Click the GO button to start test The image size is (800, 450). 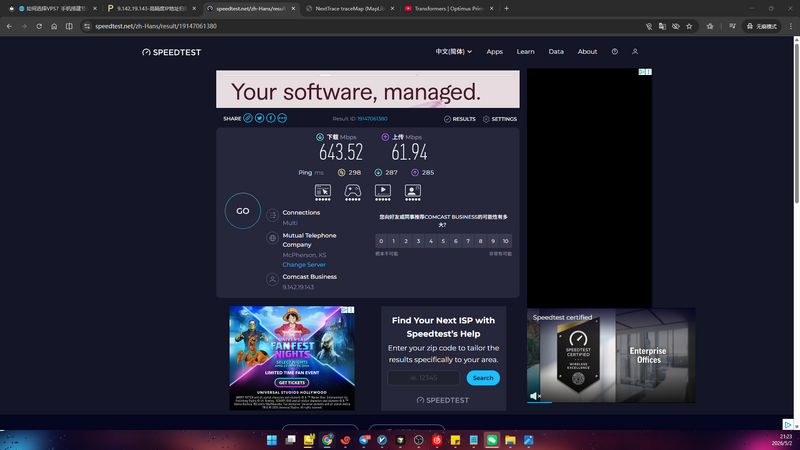242,211
